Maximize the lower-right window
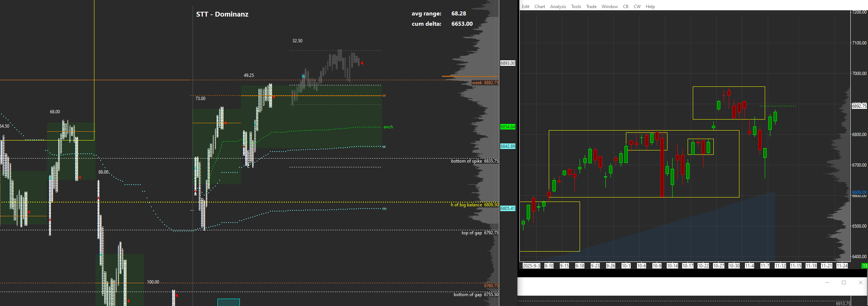Image resolution: width=868 pixels, height=306 pixels. [x=844, y=282]
